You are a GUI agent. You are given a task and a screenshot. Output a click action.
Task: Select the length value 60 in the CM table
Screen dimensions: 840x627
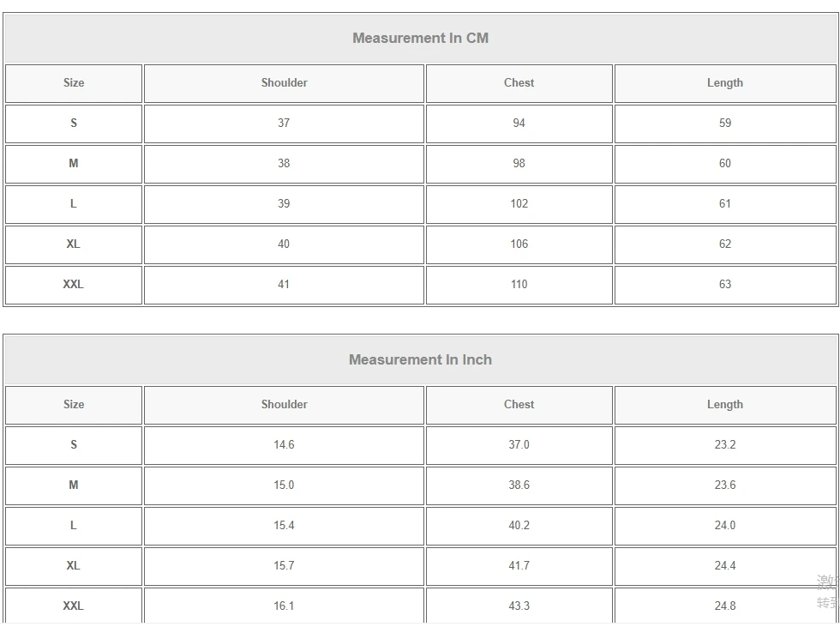click(724, 164)
